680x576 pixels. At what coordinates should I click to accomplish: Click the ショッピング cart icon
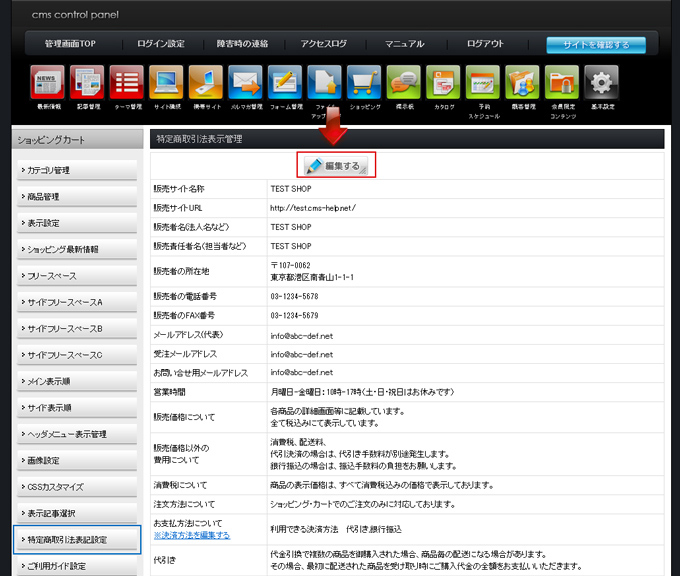pyautogui.click(x=364, y=82)
